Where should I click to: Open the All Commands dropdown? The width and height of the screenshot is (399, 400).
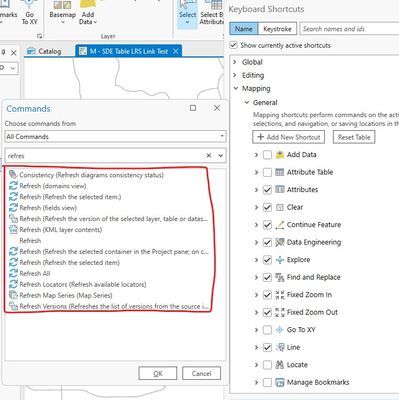tap(115, 136)
